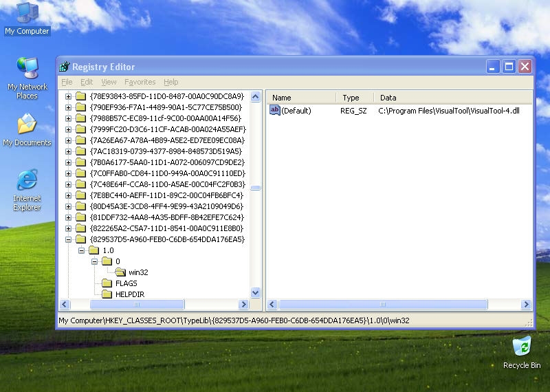Click tree pane vertical scroll thumb

(x=255, y=188)
